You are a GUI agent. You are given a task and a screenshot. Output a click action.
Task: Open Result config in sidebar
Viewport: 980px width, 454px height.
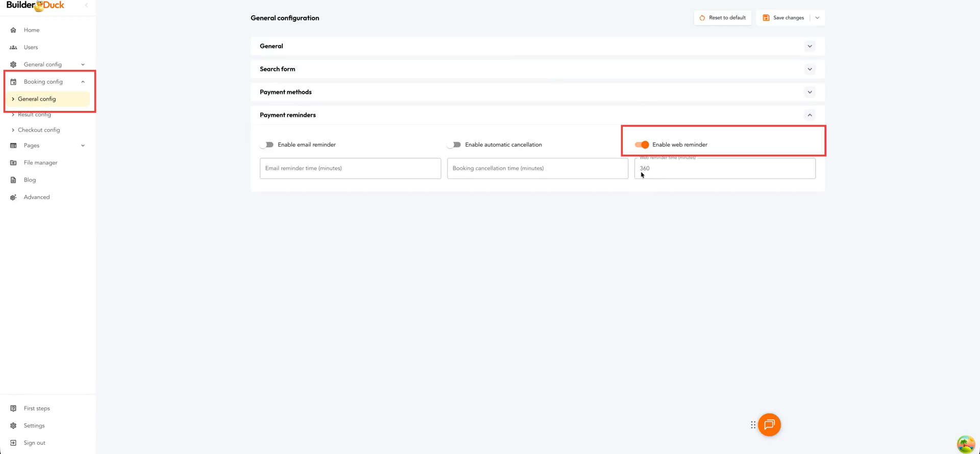[x=34, y=115]
